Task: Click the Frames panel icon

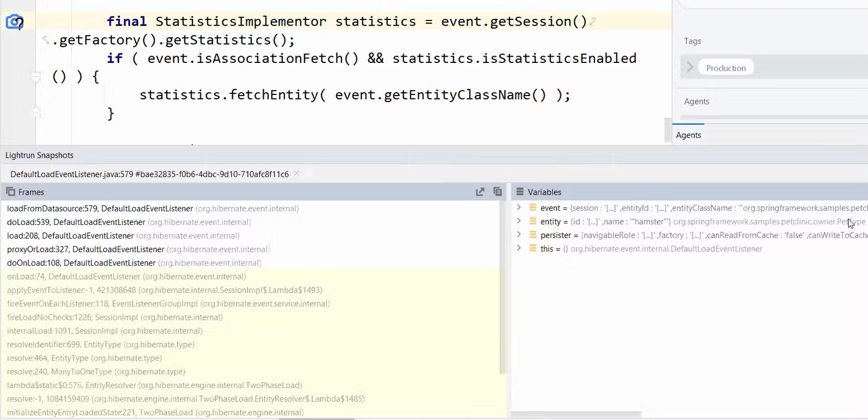Action: [x=10, y=192]
